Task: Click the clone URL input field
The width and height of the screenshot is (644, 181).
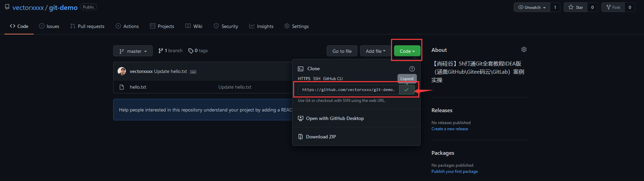Action: coord(349,90)
